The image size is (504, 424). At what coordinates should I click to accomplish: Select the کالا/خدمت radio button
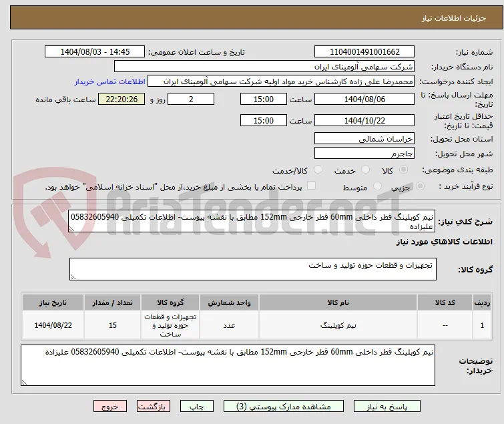[x=318, y=170]
